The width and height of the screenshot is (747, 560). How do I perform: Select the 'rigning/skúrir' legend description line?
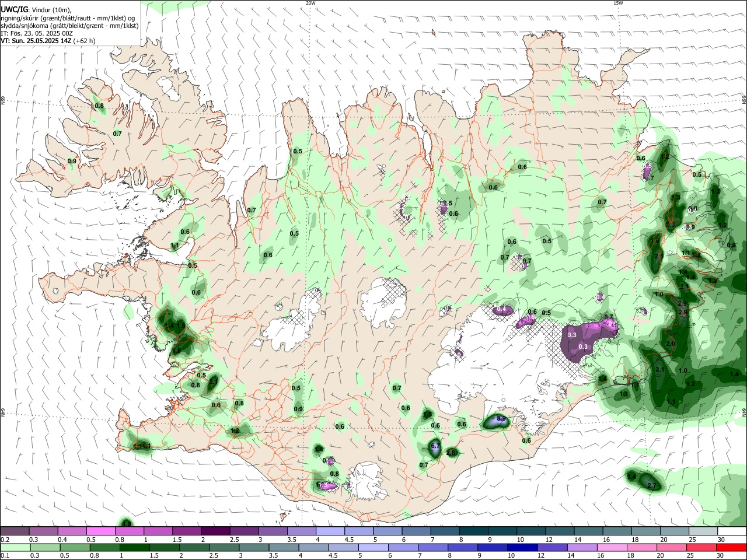68,18
